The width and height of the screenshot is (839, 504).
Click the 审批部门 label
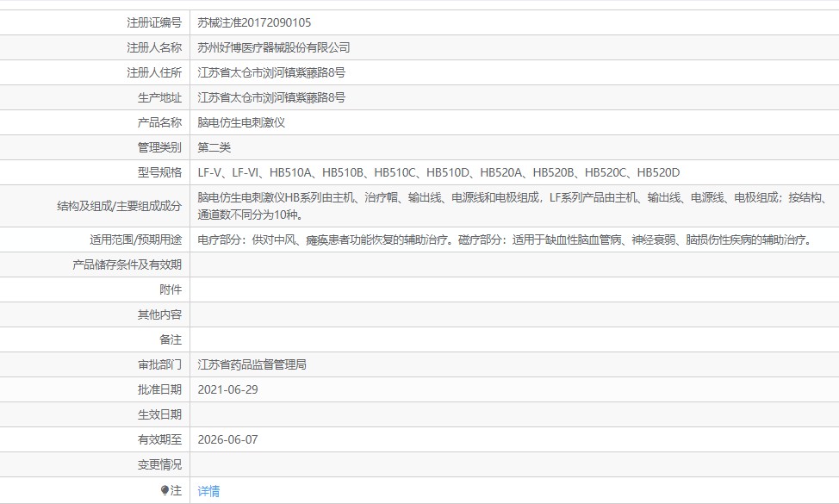click(x=159, y=364)
